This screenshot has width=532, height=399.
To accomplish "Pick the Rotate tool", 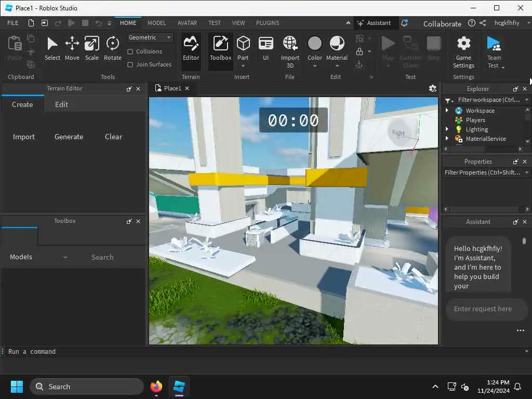I will (x=113, y=48).
